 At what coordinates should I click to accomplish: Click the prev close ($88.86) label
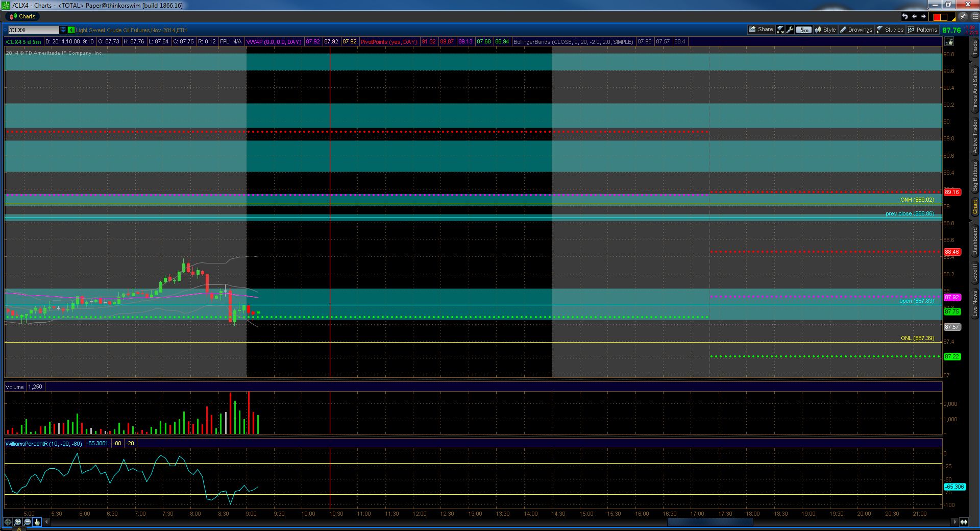(x=910, y=213)
